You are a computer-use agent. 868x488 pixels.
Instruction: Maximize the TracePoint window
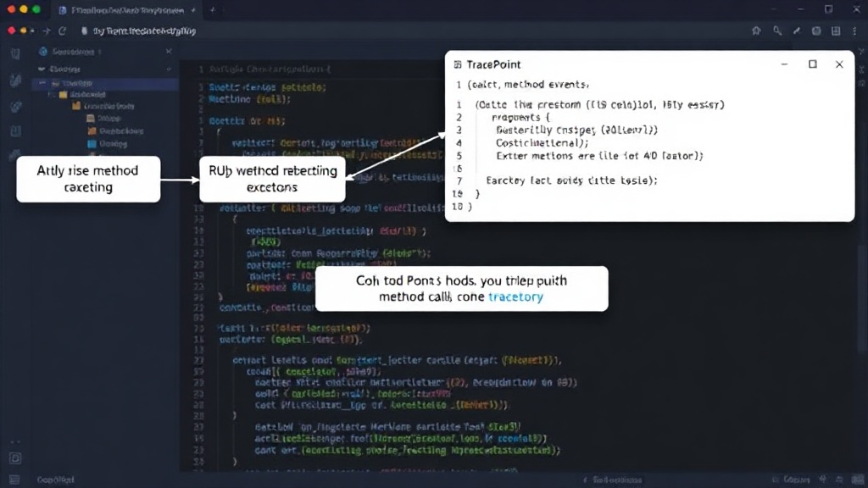(x=813, y=64)
